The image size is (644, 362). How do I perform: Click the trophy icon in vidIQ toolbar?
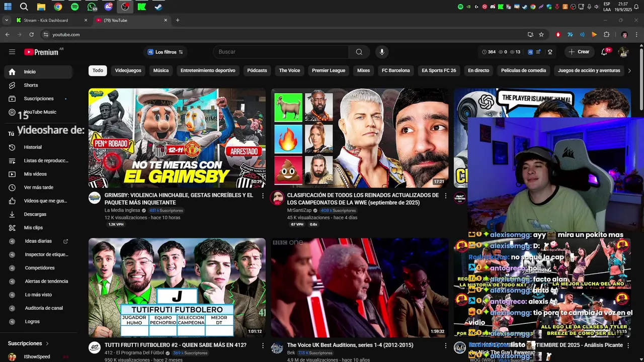pyautogui.click(x=550, y=52)
